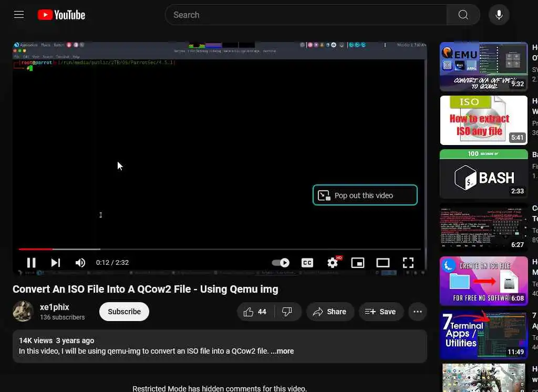
Task: Open the YouTube hamburger guide menu
Action: click(19, 15)
